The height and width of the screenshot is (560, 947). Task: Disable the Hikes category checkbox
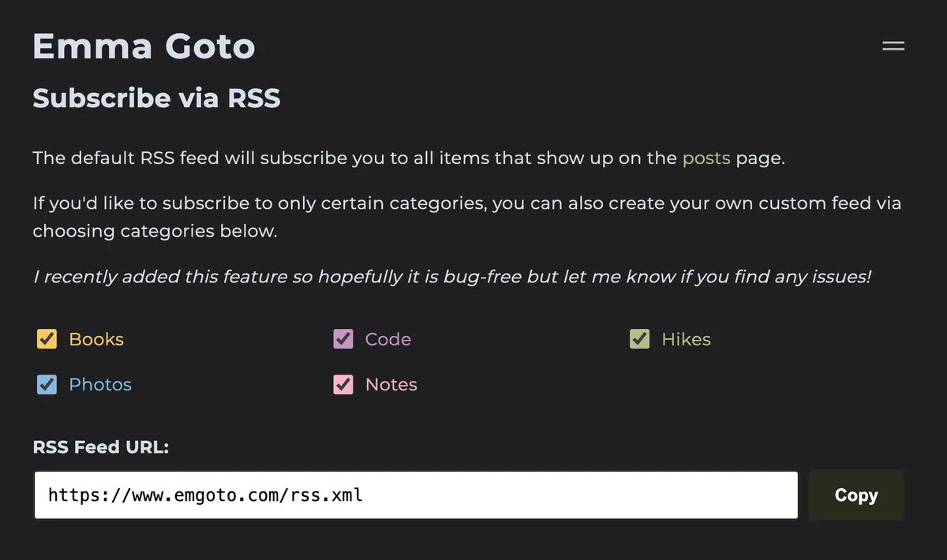click(x=639, y=339)
